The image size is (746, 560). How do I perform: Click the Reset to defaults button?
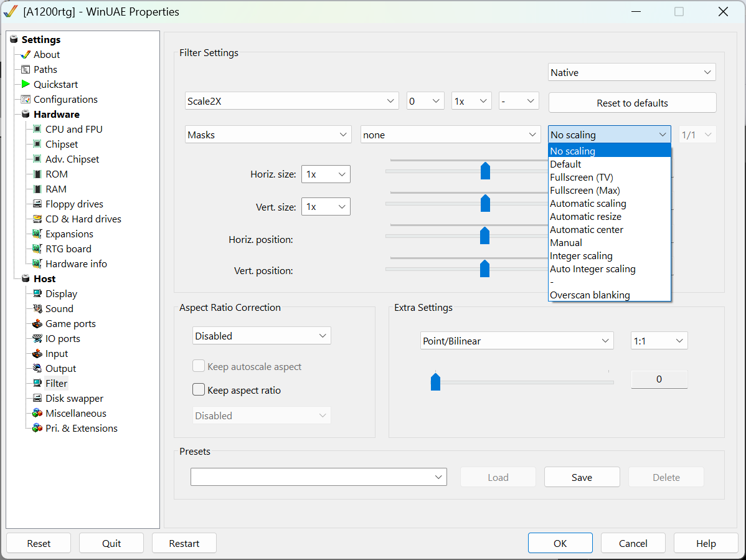pos(632,103)
